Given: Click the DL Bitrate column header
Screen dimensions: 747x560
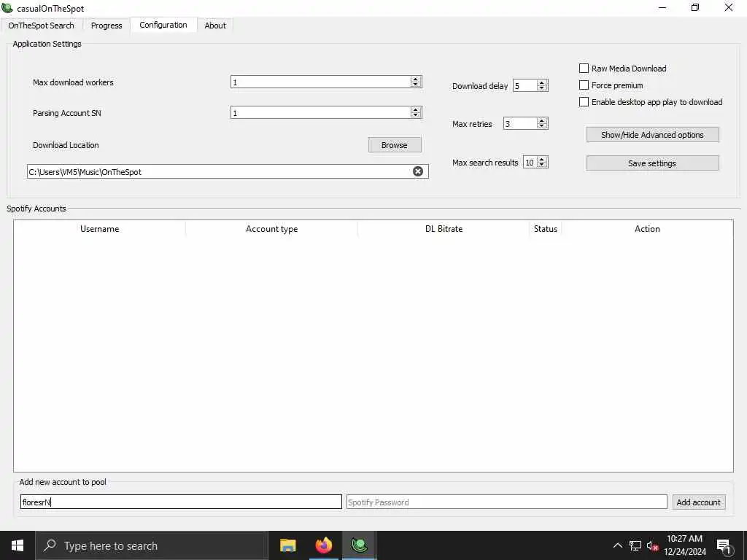Looking at the screenshot, I should pyautogui.click(x=444, y=228).
